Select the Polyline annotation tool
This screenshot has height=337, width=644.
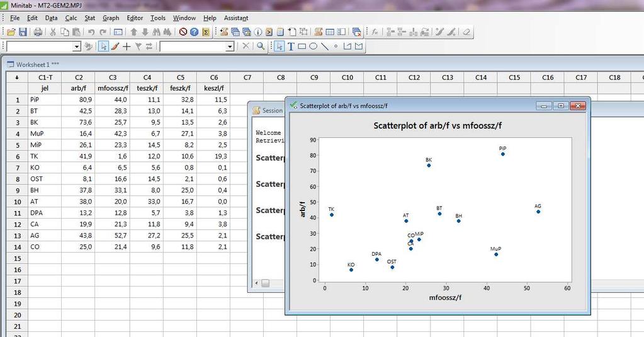click(x=347, y=47)
